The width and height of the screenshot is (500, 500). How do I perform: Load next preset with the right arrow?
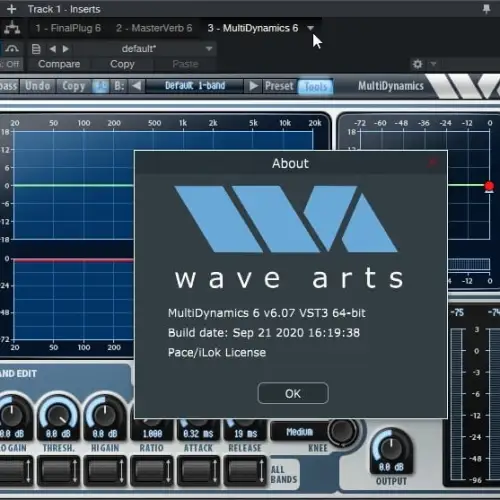(x=66, y=49)
